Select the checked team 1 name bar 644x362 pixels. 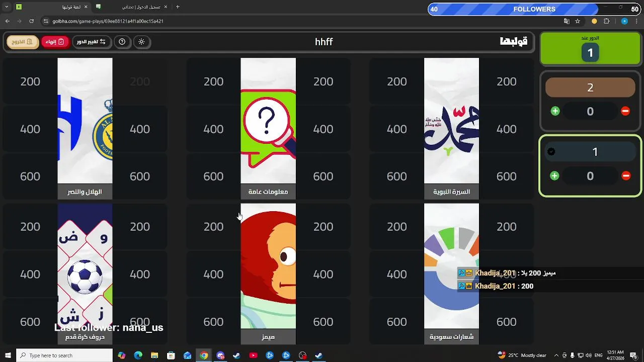590,152
